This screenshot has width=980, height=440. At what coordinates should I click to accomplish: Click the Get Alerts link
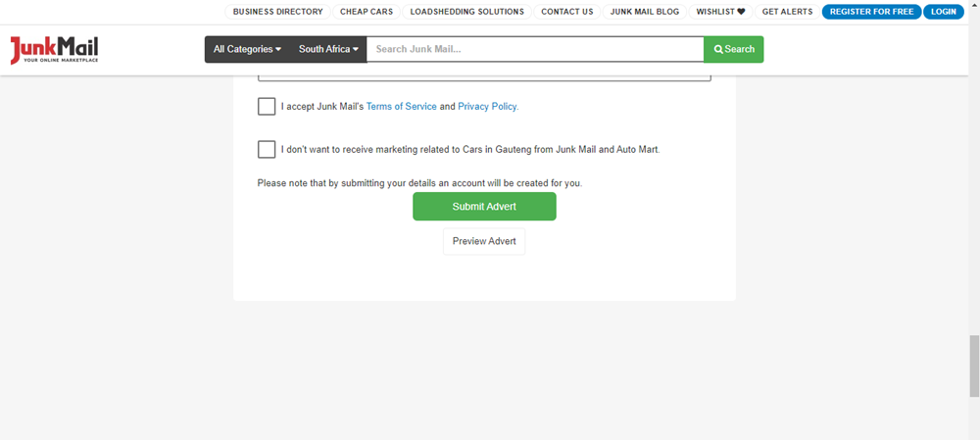tap(786, 12)
